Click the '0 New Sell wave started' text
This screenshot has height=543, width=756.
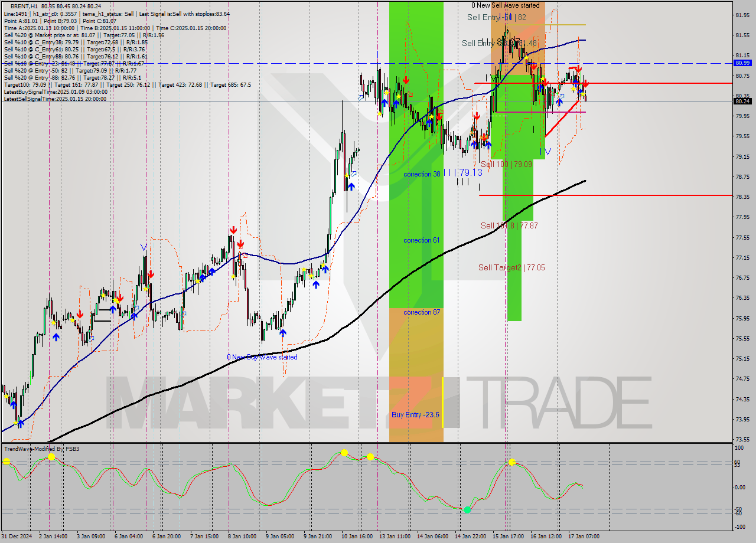click(505, 5)
